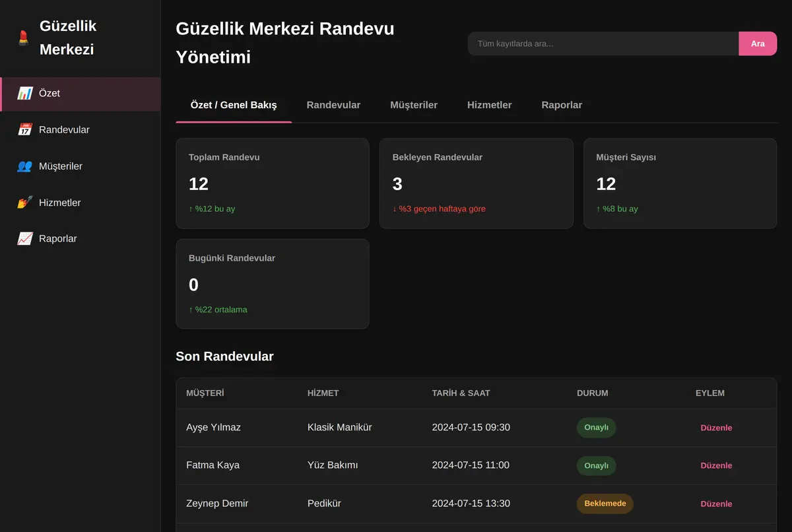This screenshot has height=532, width=792.
Task: Open Müşteriler in the sidebar
Action: pos(80,166)
